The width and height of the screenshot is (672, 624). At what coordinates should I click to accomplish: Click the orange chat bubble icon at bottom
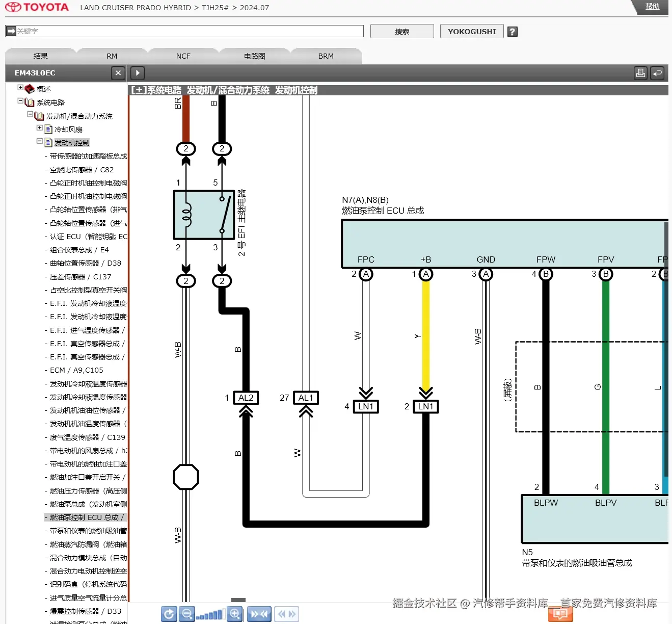(x=560, y=615)
